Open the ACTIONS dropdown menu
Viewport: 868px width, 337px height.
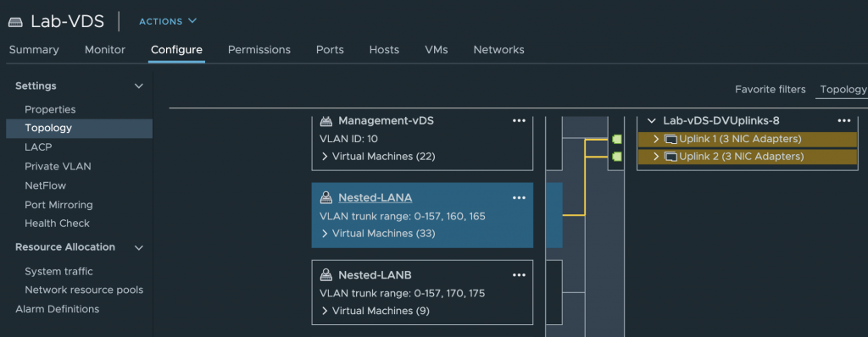[168, 21]
